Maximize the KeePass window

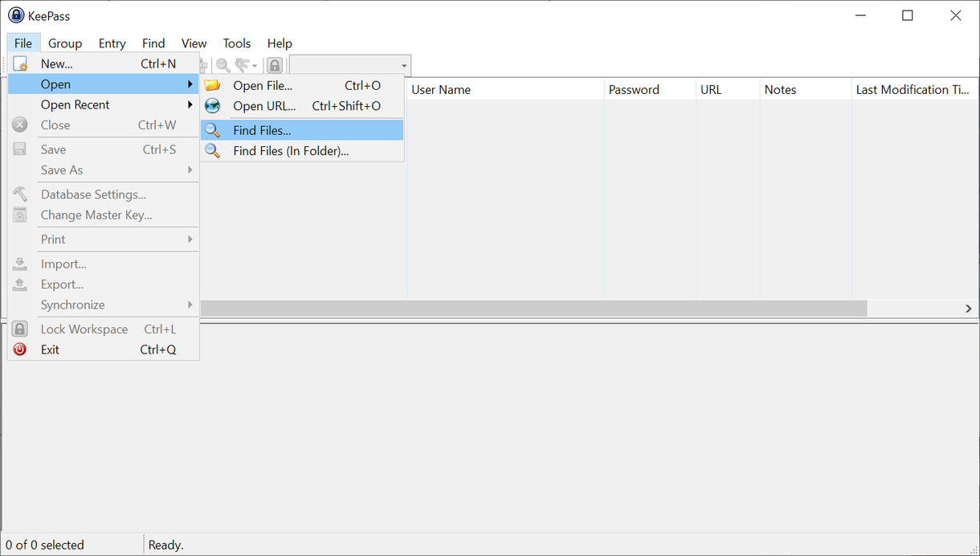click(908, 15)
